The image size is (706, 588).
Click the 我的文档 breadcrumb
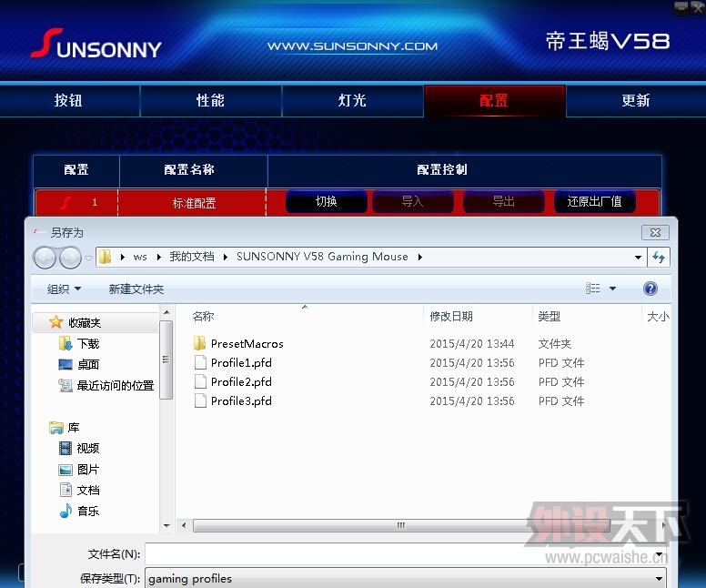click(192, 257)
